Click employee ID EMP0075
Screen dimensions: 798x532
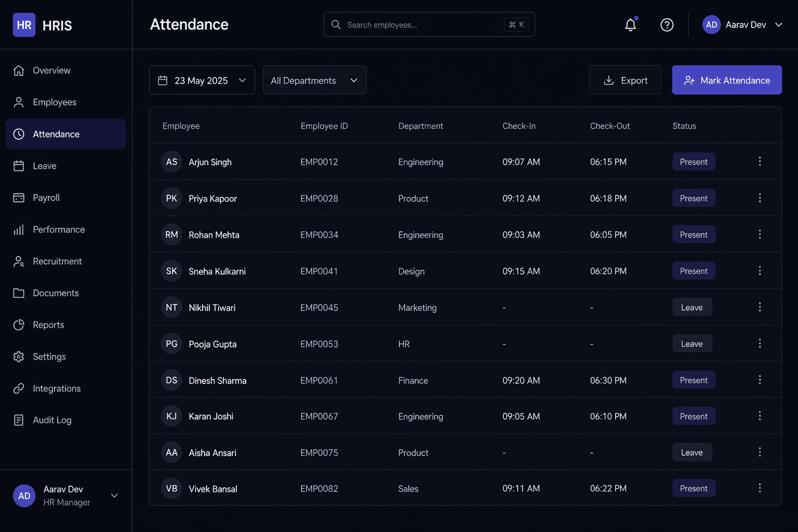(319, 453)
